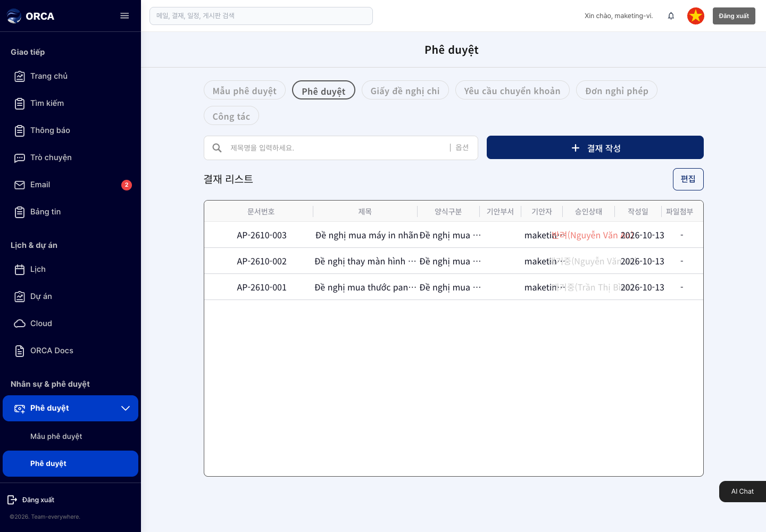Viewport: 766px width, 532px height.
Task: Click title Đề nghị mua máy in nhãn
Action: point(367,235)
